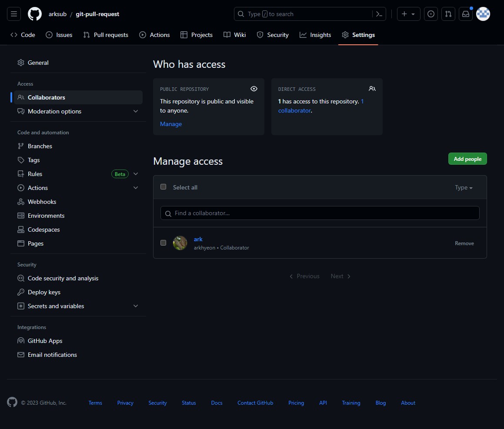Open notifications inbox icon
The width and height of the screenshot is (504, 429).
point(465,14)
